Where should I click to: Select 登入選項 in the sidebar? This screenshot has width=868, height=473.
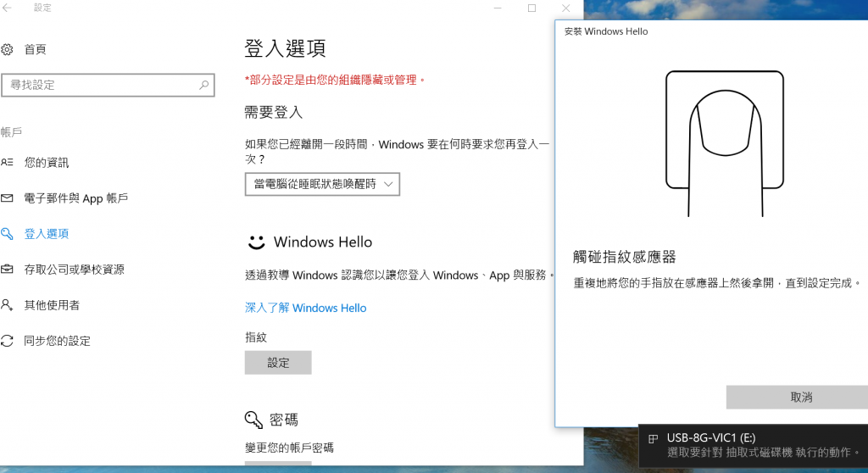[x=47, y=234]
